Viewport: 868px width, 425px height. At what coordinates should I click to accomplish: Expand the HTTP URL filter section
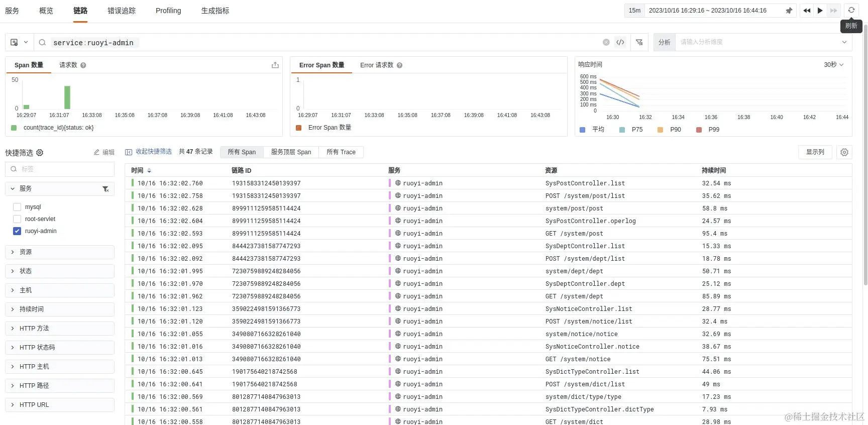point(60,405)
